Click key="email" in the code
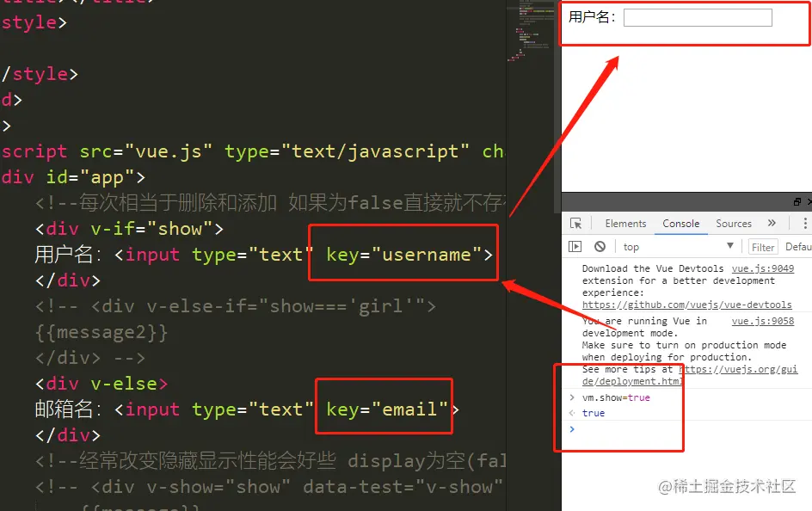The width and height of the screenshot is (812, 511). pos(387,409)
